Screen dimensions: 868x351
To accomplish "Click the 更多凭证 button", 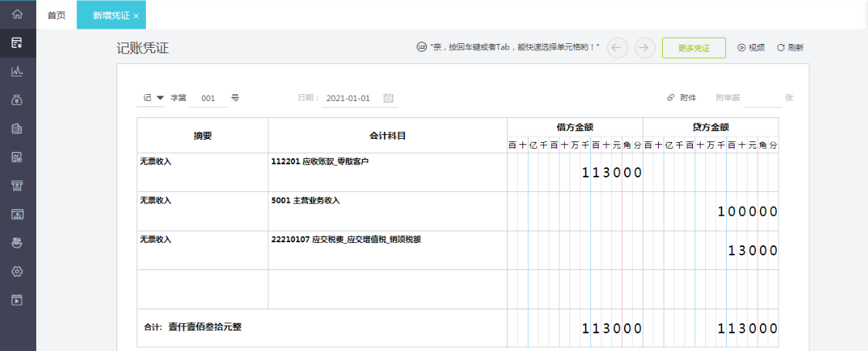I will click(694, 48).
